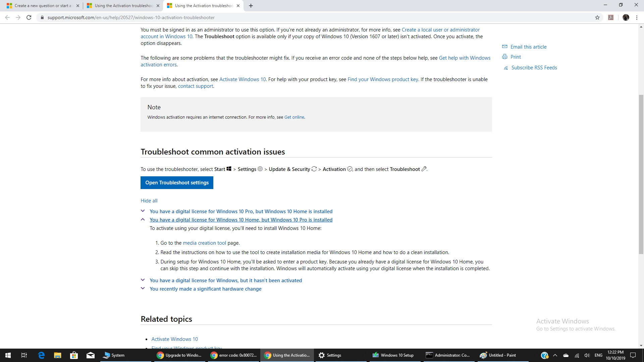644x362 pixels.
Task: Click 'Hide all' link
Action: tap(149, 201)
